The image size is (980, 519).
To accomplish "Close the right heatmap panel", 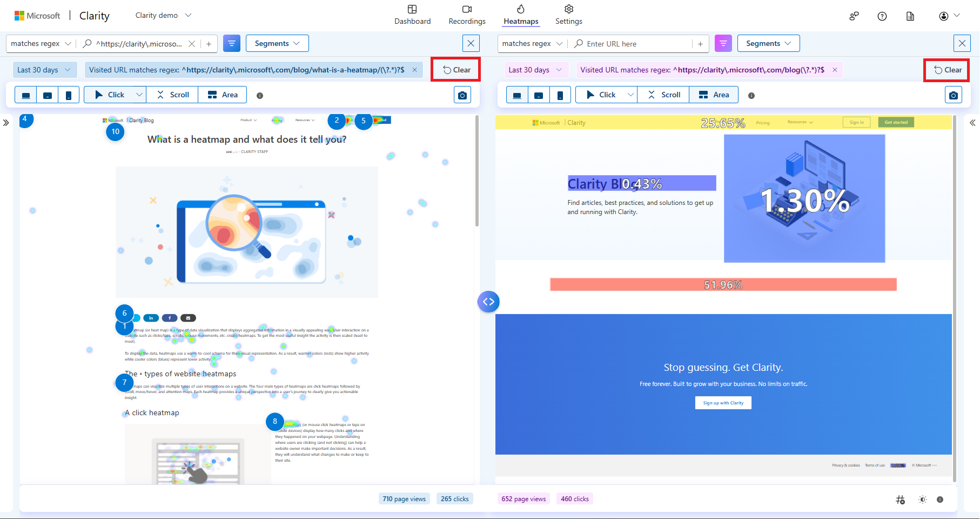I will coord(962,43).
